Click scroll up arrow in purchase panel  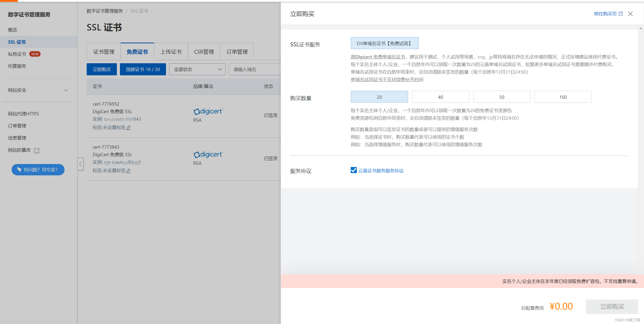(x=640, y=28)
